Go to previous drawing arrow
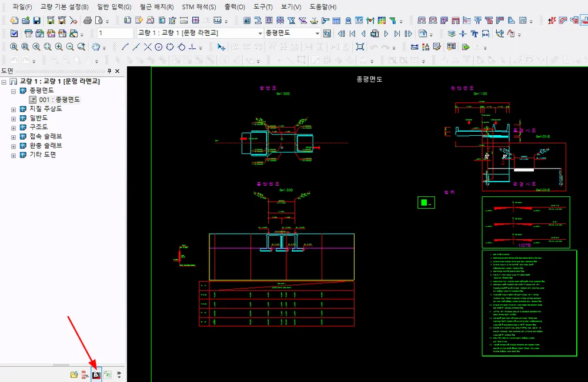 363,33
